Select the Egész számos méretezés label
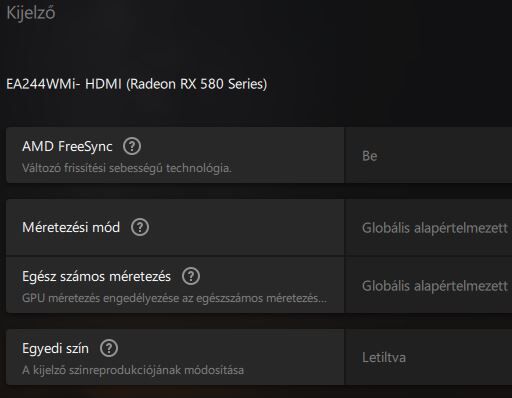512x398 pixels. pos(96,276)
